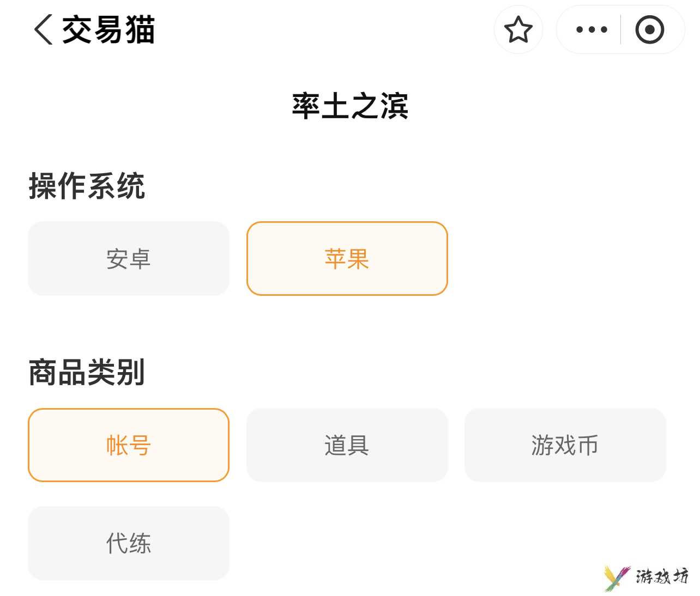The width and height of the screenshot is (700, 596).
Task: Select 安卓 as the operating system
Action: (x=129, y=259)
